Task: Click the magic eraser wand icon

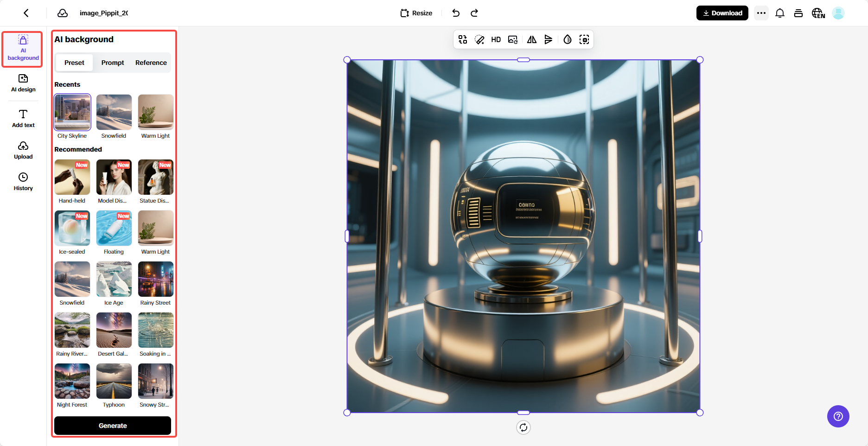Action: coord(479,40)
